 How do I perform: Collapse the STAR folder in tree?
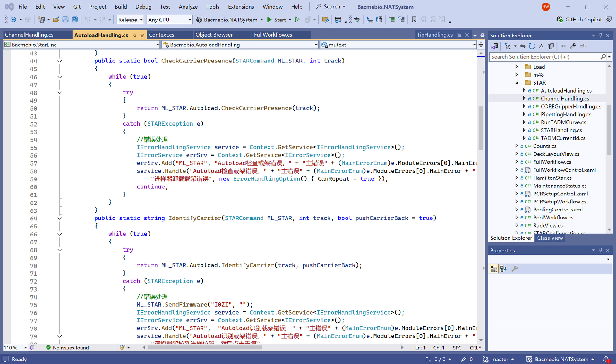point(517,83)
